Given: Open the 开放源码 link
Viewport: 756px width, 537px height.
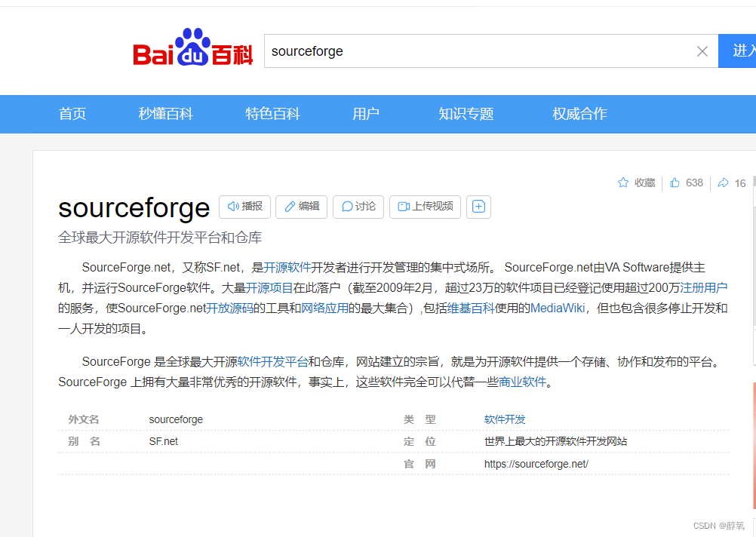Looking at the screenshot, I should (x=230, y=308).
